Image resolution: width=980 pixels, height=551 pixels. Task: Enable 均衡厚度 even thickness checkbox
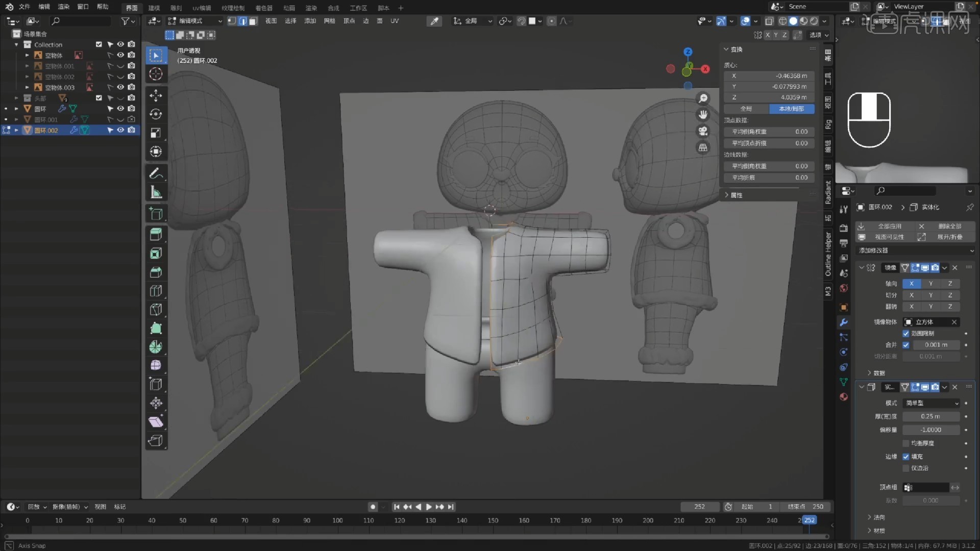pyautogui.click(x=906, y=443)
